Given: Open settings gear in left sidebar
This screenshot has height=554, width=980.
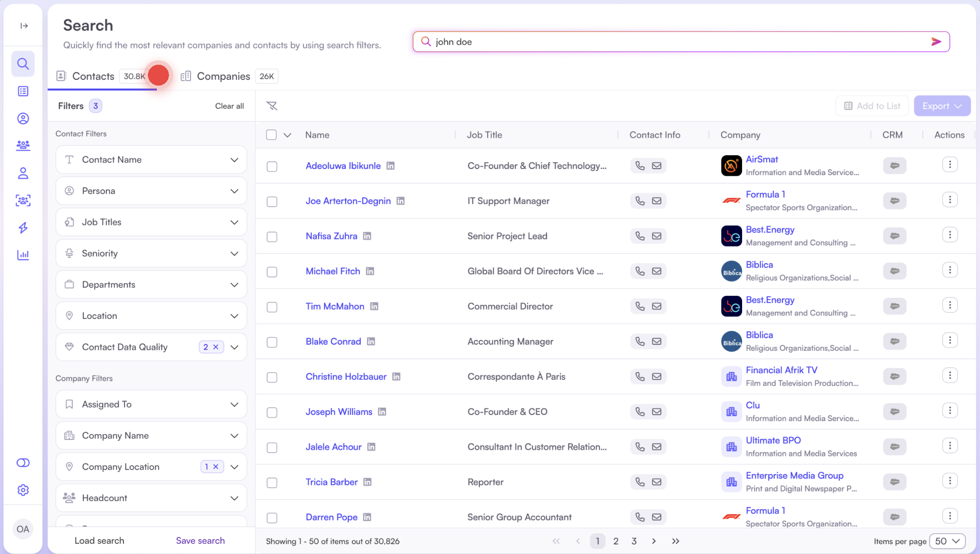Looking at the screenshot, I should [x=23, y=490].
